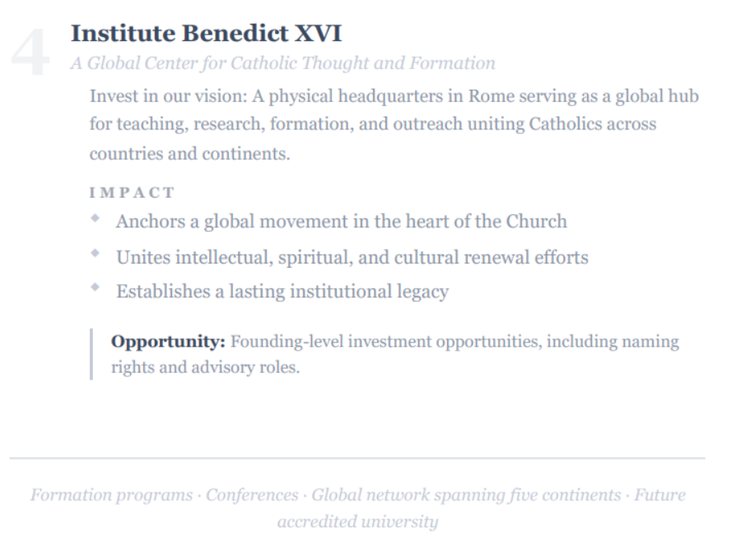Click the vertical bar beside the Opportunity callout
The image size is (746, 560).
coord(91,354)
